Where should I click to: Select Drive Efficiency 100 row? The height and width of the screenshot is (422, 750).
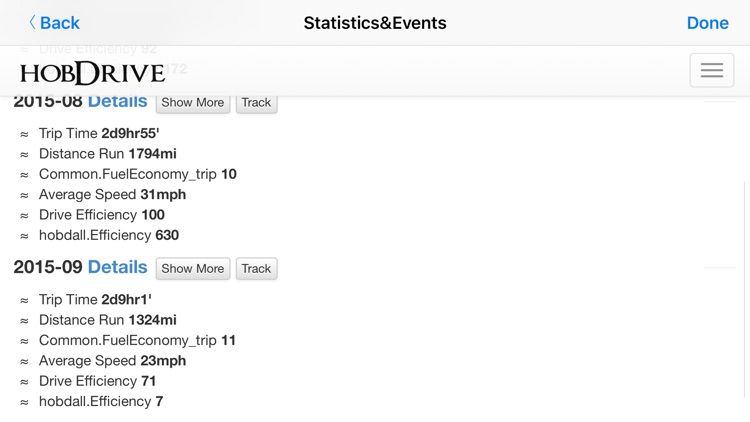pos(101,215)
